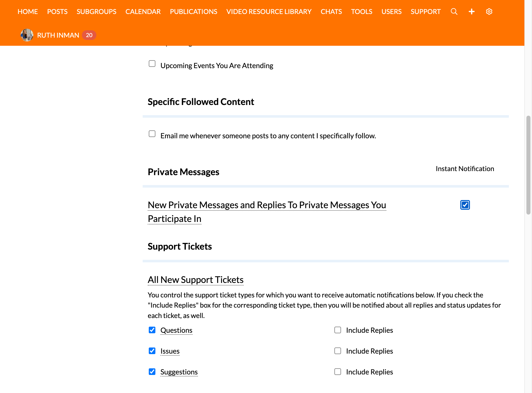The height and width of the screenshot is (393, 532).
Task: Open the Publications menu
Action: click(194, 11)
